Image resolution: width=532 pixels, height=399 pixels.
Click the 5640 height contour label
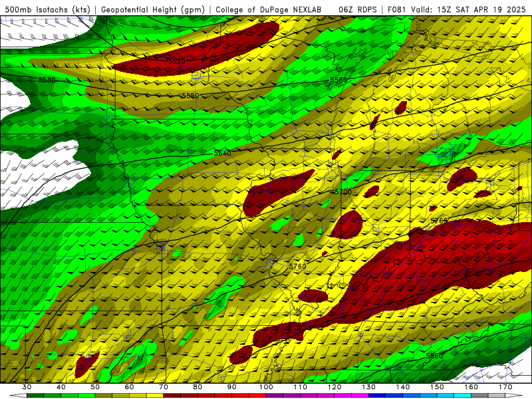pos(222,153)
